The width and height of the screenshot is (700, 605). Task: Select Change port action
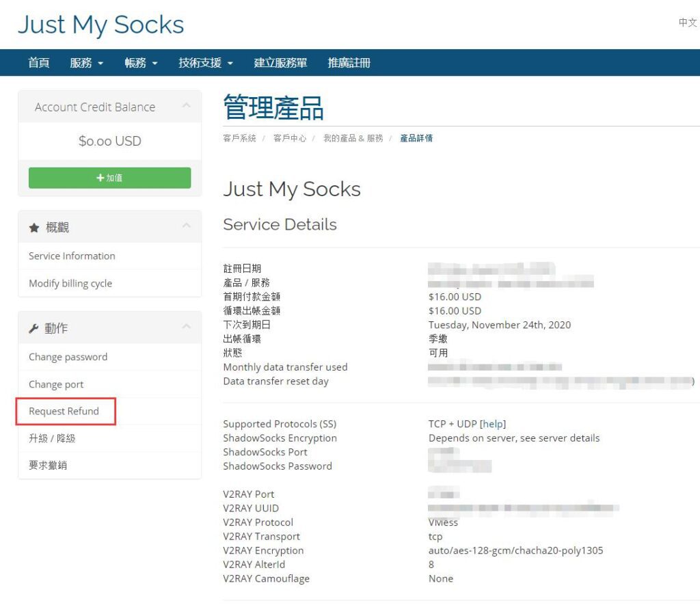coord(110,384)
